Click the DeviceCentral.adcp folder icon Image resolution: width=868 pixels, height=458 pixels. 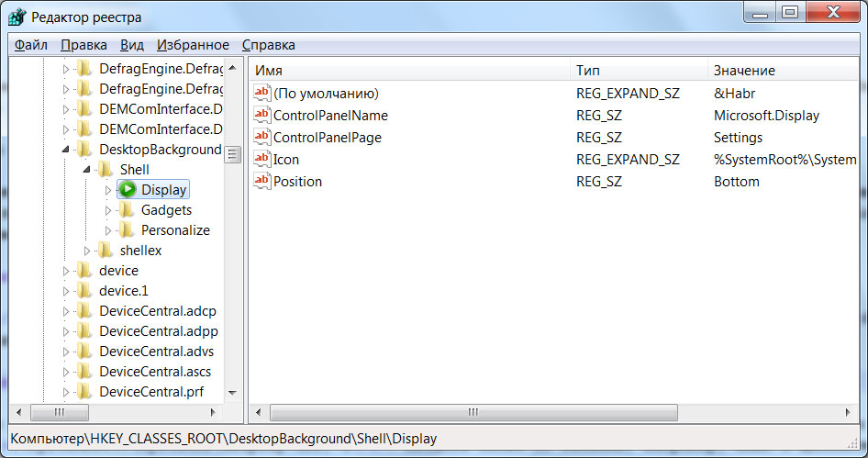84,310
